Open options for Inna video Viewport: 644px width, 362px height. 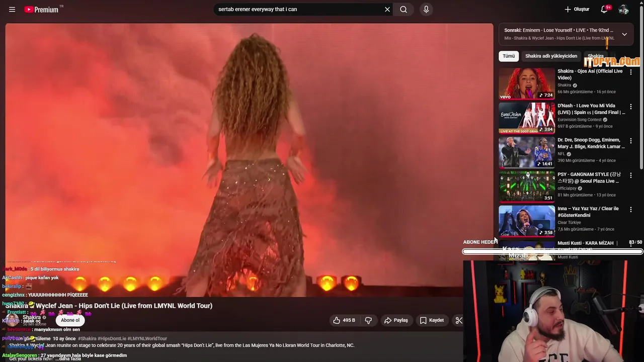(x=631, y=210)
